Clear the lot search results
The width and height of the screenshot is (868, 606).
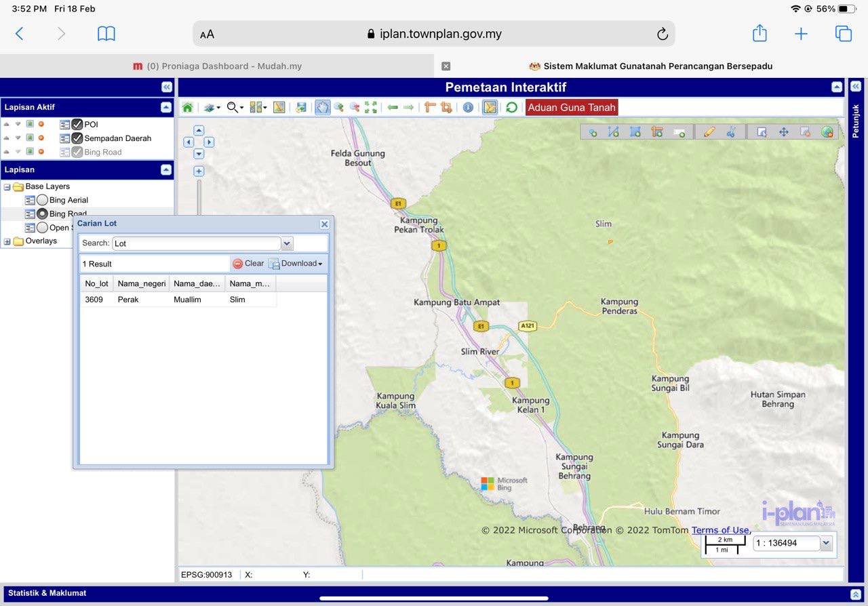[248, 264]
